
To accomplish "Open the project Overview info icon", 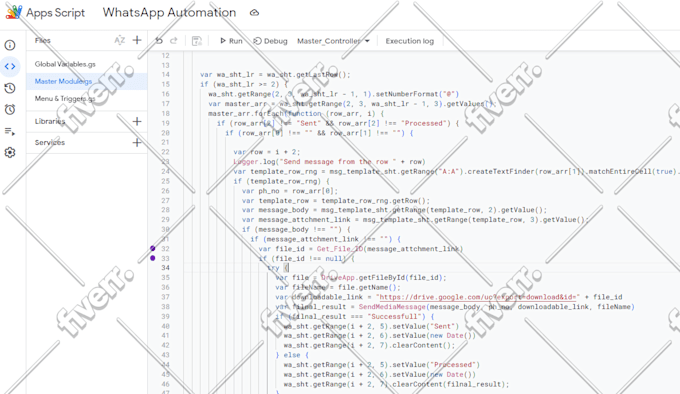I will [x=10, y=45].
